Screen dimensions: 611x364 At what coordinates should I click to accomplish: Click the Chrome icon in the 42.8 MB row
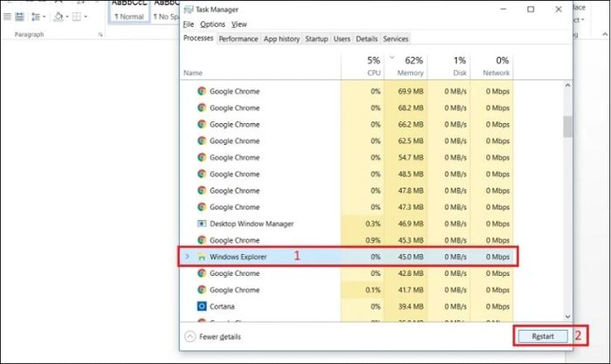[202, 273]
